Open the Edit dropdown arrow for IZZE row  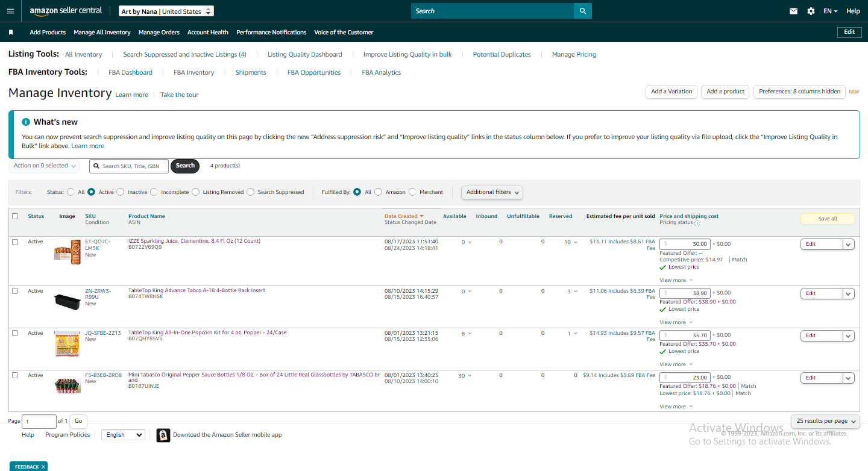[x=849, y=244]
